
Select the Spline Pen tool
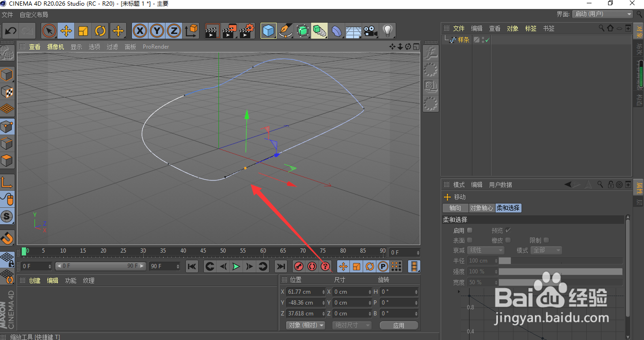pos(286,31)
